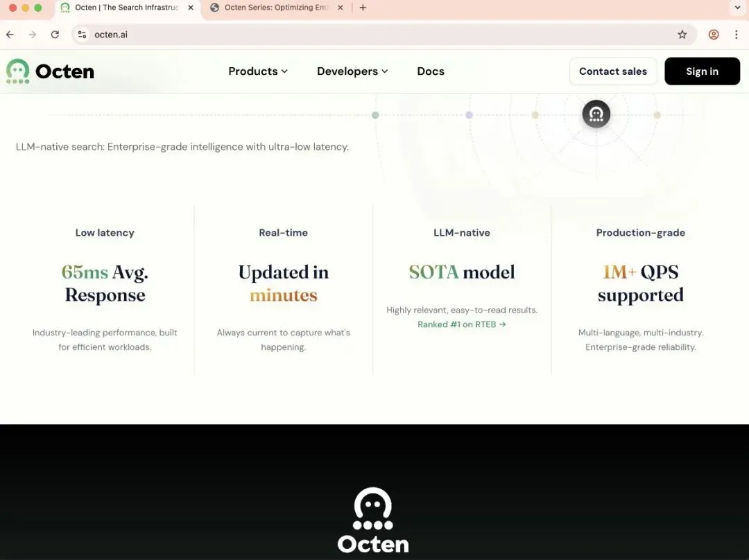Open the Chrome three-dot menu
This screenshot has height=560, width=749.
[x=736, y=35]
